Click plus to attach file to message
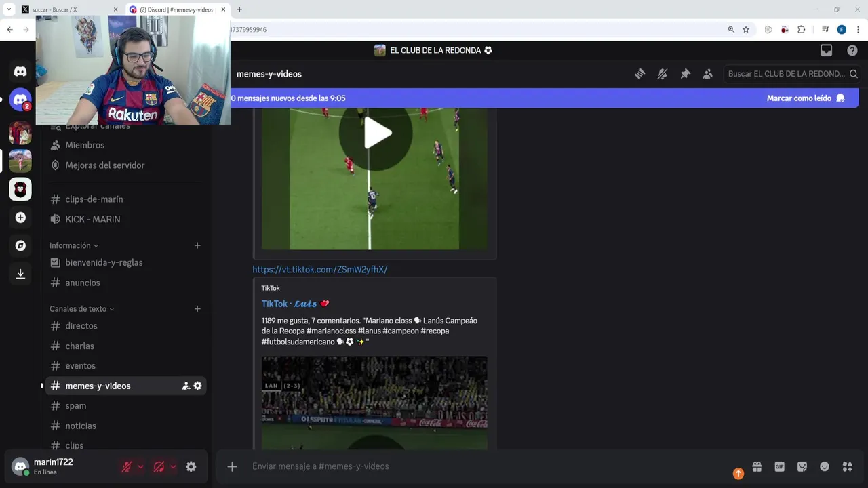This screenshot has height=488, width=868. [232, 466]
